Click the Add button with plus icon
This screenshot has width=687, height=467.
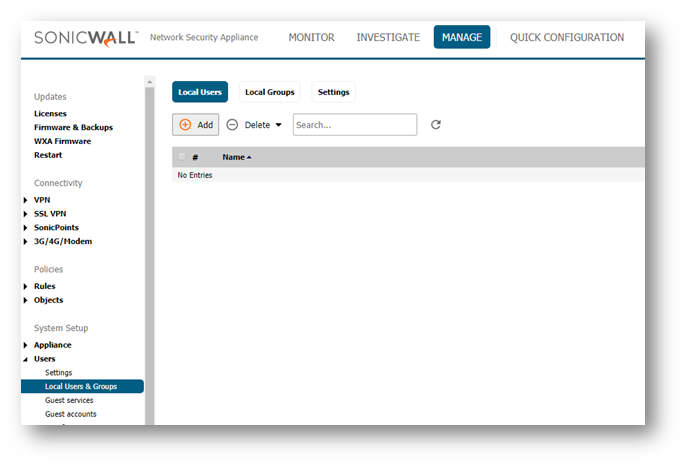[x=196, y=125]
